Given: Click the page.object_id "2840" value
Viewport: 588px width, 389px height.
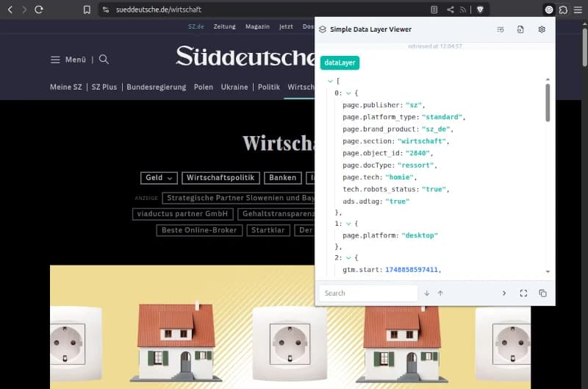Looking at the screenshot, I should (417, 153).
